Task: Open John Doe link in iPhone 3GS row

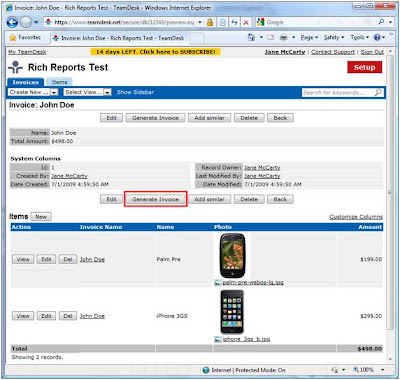Action: (x=92, y=316)
